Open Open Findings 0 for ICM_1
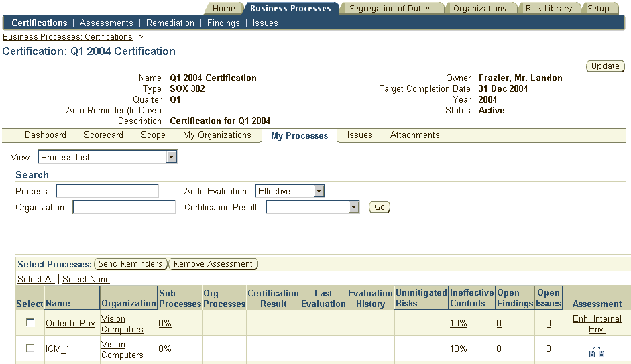This screenshot has width=631, height=364. [x=499, y=349]
